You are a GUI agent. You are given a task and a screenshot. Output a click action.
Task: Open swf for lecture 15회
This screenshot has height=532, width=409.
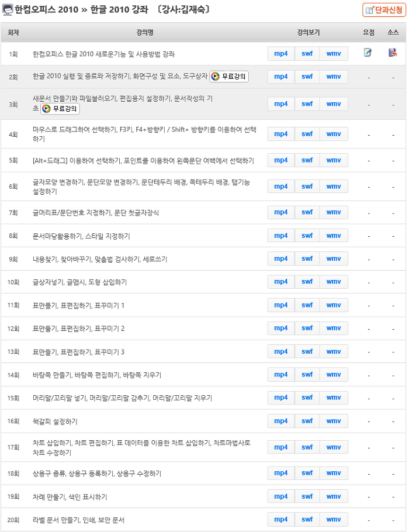[x=307, y=398]
